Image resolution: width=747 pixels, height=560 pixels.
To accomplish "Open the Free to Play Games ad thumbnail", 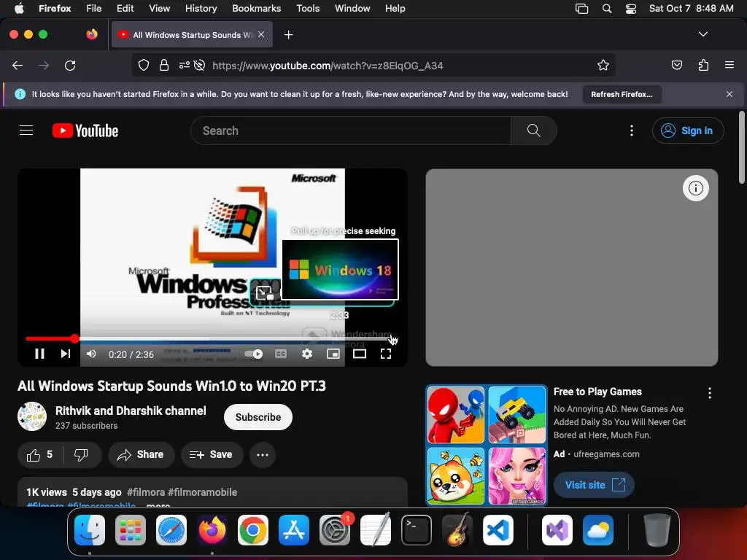I will point(487,445).
